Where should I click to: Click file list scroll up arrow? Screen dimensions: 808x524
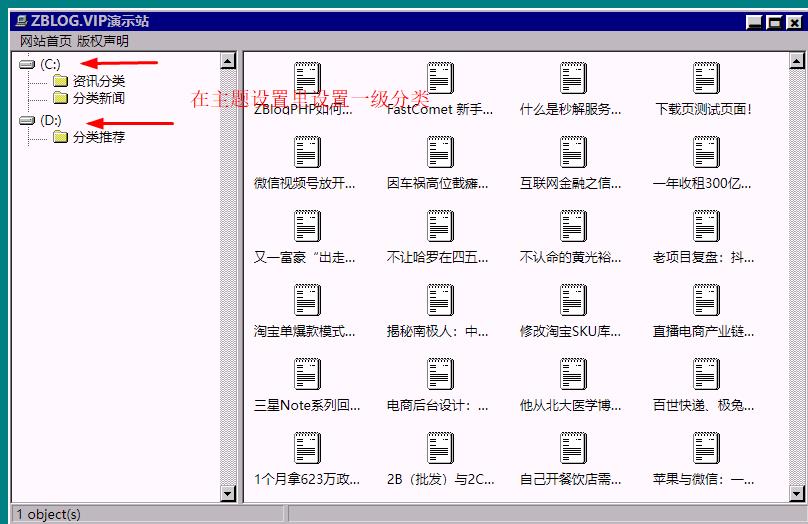pyautogui.click(x=797, y=61)
